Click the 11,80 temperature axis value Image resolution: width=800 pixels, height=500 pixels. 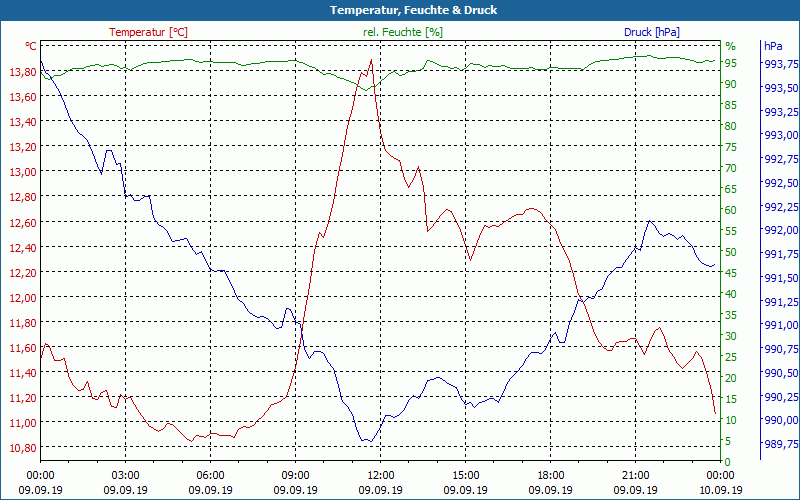point(23,322)
